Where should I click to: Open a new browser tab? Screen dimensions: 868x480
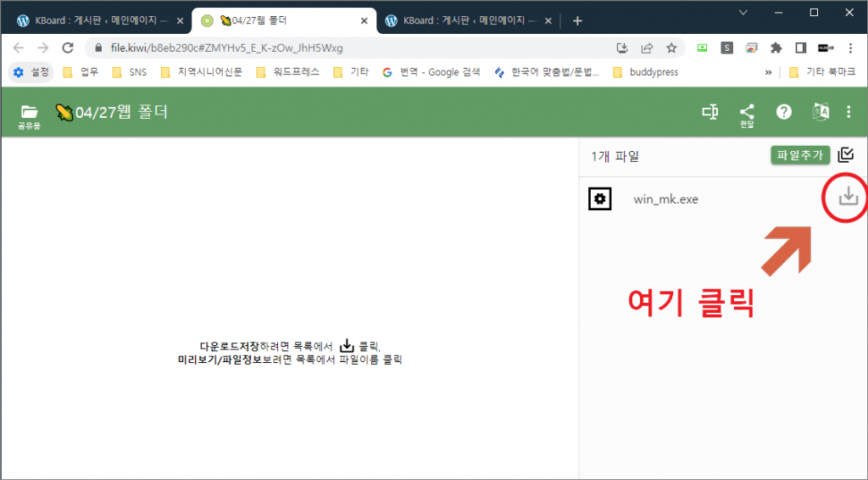[x=577, y=21]
